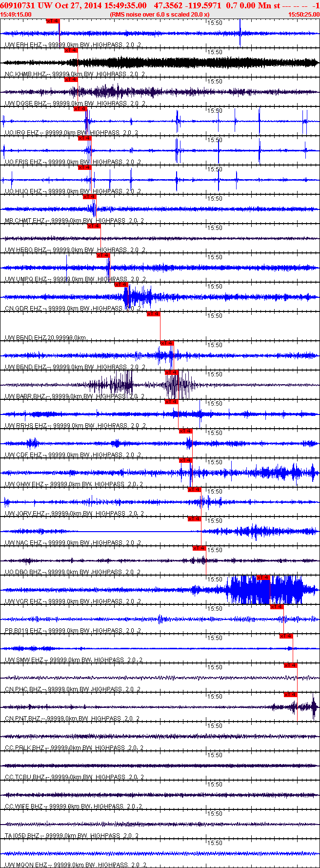Select the MB CHMT EHZ station label
Image resolution: width=320 pixels, height=868 pixels.
74,221
